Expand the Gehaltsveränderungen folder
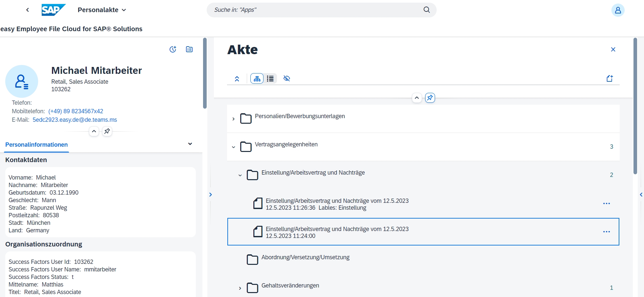The height and width of the screenshot is (297, 644). point(240,288)
